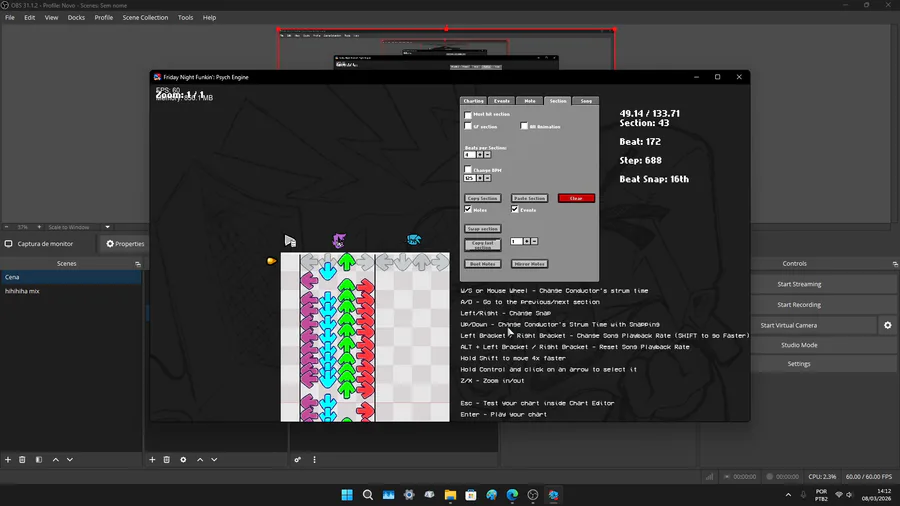Click Swap section button
This screenshot has width=900, height=506.
(x=483, y=229)
